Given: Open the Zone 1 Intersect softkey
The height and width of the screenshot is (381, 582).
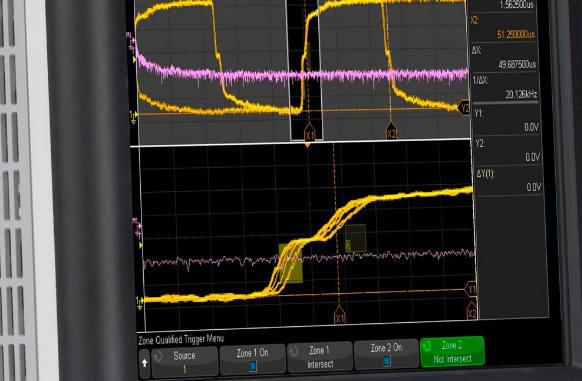Looking at the screenshot, I should pos(320,356).
